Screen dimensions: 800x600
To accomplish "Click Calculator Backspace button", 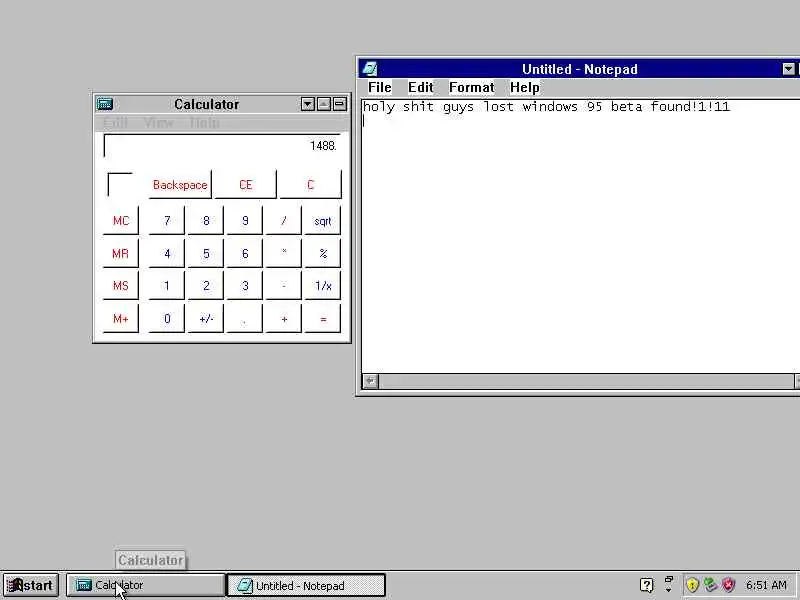I will [180, 185].
